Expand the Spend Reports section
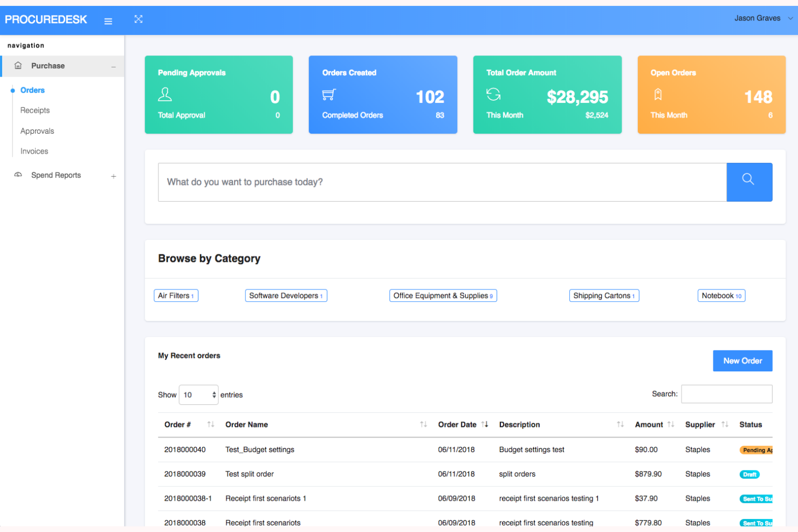798x532 pixels. pos(113,176)
